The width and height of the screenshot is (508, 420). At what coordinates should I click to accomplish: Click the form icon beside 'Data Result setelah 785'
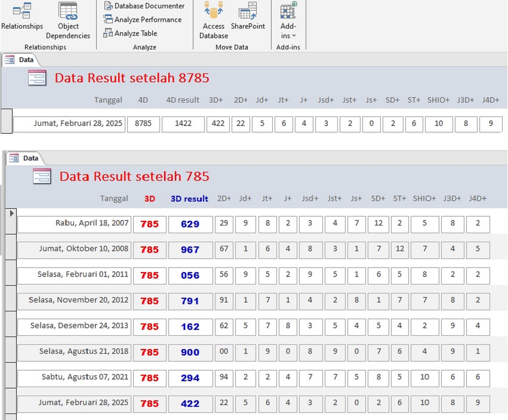tap(42, 176)
